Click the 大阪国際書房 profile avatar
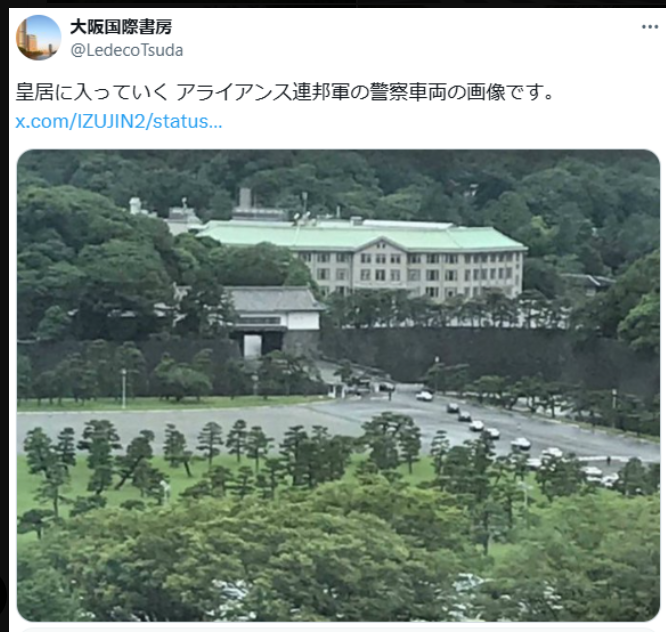Viewport: 666px width, 632px height. point(38,38)
